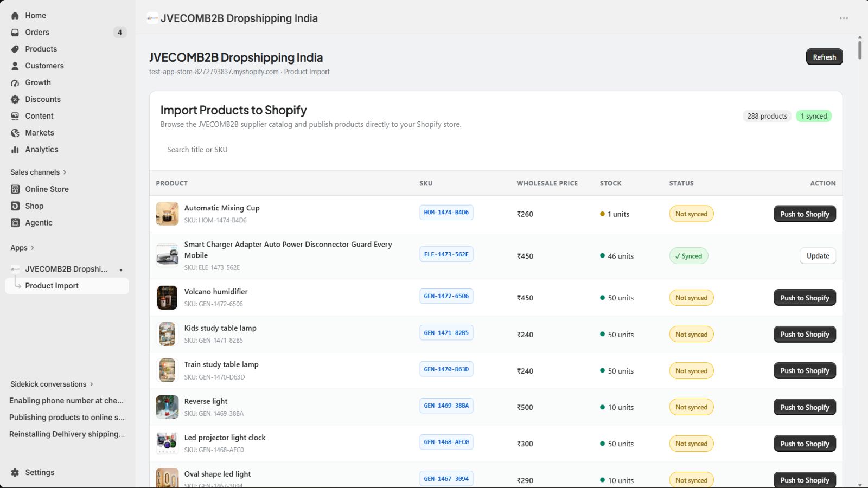This screenshot has width=868, height=488.
Task: Click the Markets globe icon
Action: (15, 133)
